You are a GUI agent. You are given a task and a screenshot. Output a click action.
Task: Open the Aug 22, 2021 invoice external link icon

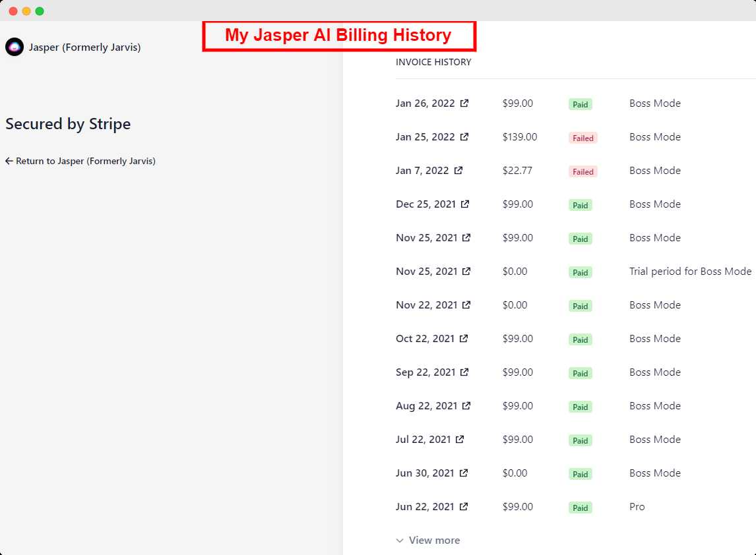[466, 405]
